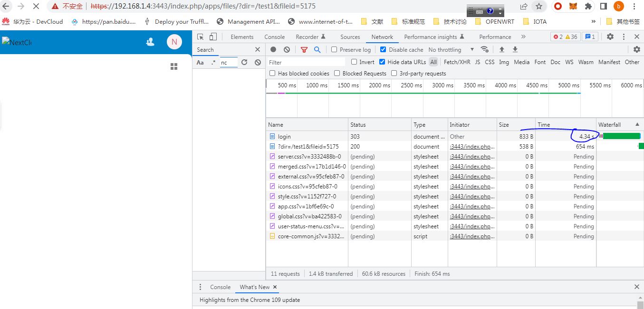This screenshot has height=309, width=644.
Task: Switch to the Console tab
Action: tap(274, 37)
